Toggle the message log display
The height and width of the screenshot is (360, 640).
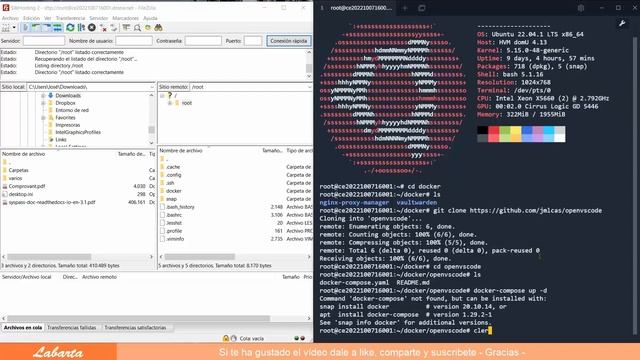coord(25,28)
